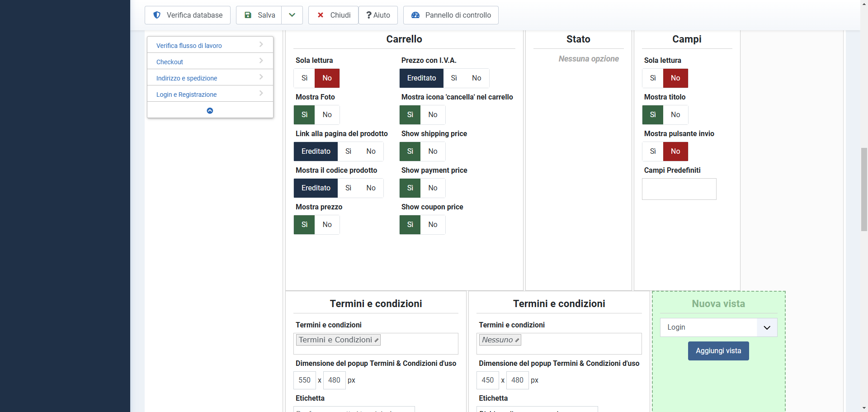Click the red X Chiudi icon
Image resolution: width=868 pixels, height=412 pixels.
point(321,15)
